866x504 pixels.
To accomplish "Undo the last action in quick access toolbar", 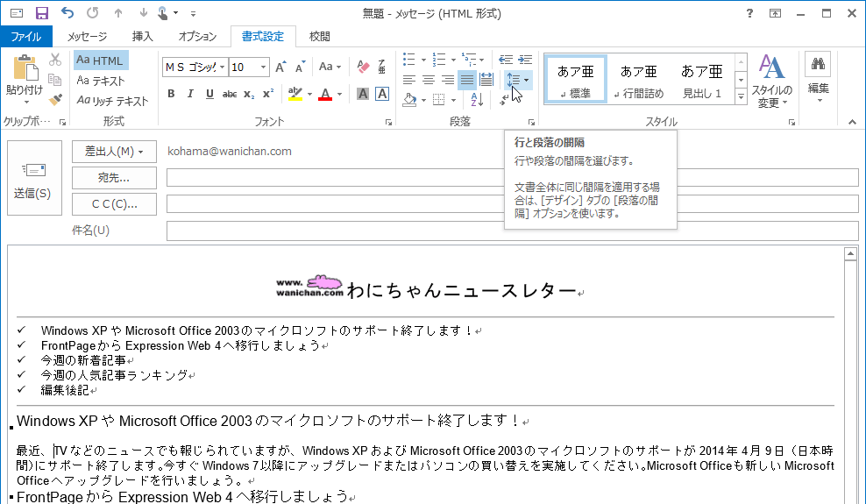I will point(67,12).
